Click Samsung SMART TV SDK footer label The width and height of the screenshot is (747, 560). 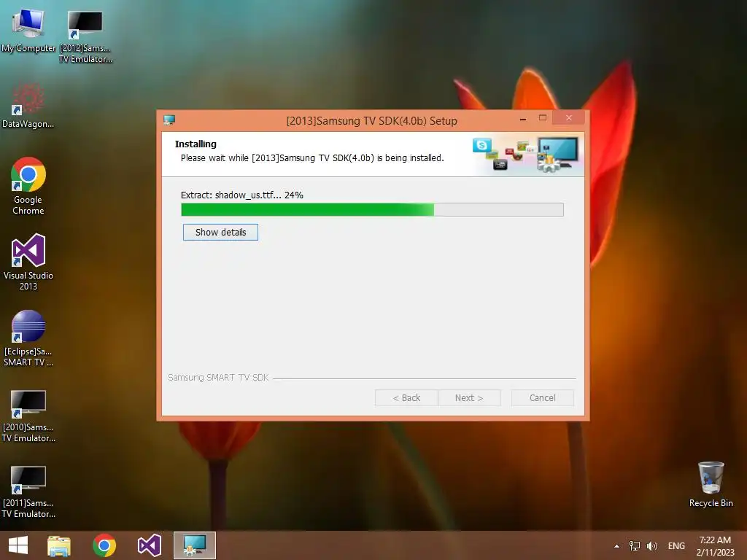[x=218, y=377]
